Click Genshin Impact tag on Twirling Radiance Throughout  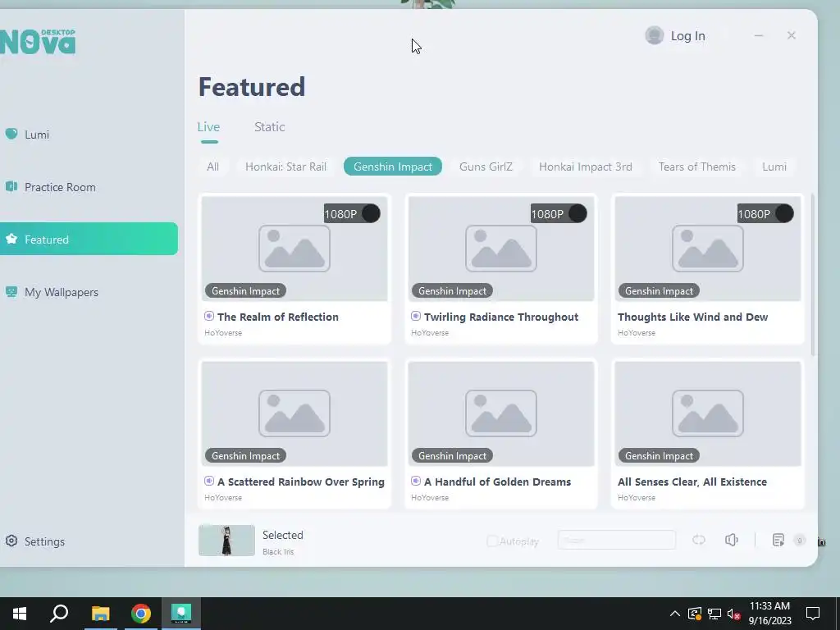[x=452, y=291]
